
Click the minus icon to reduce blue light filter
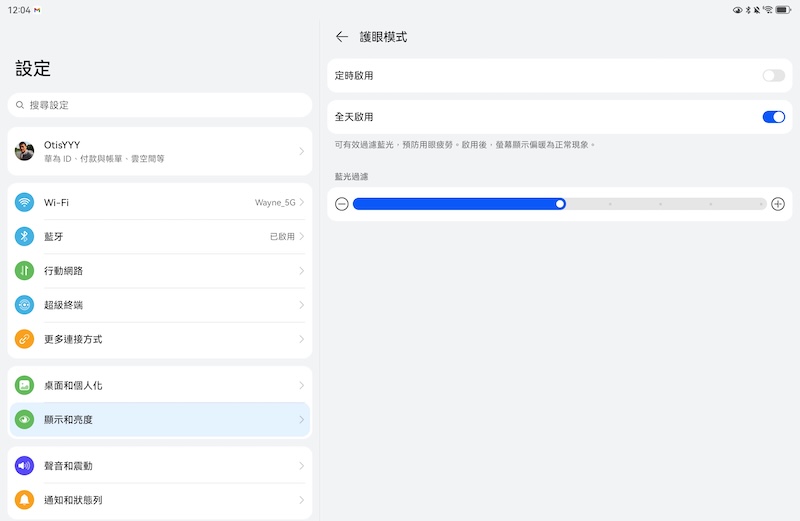[342, 204]
